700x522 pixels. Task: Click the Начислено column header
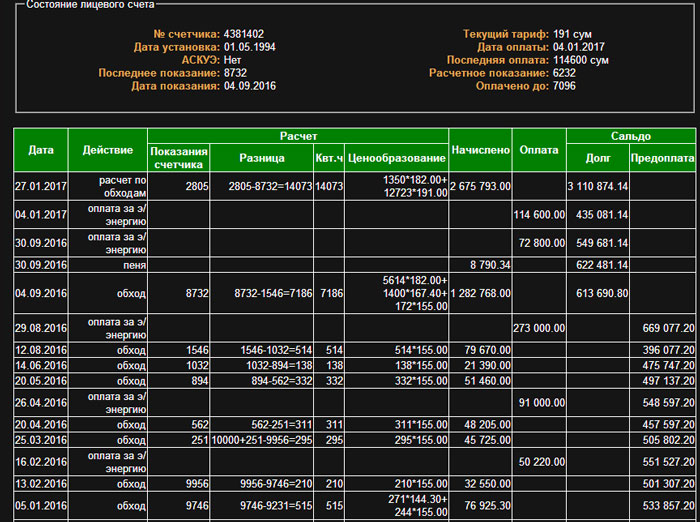click(x=481, y=150)
